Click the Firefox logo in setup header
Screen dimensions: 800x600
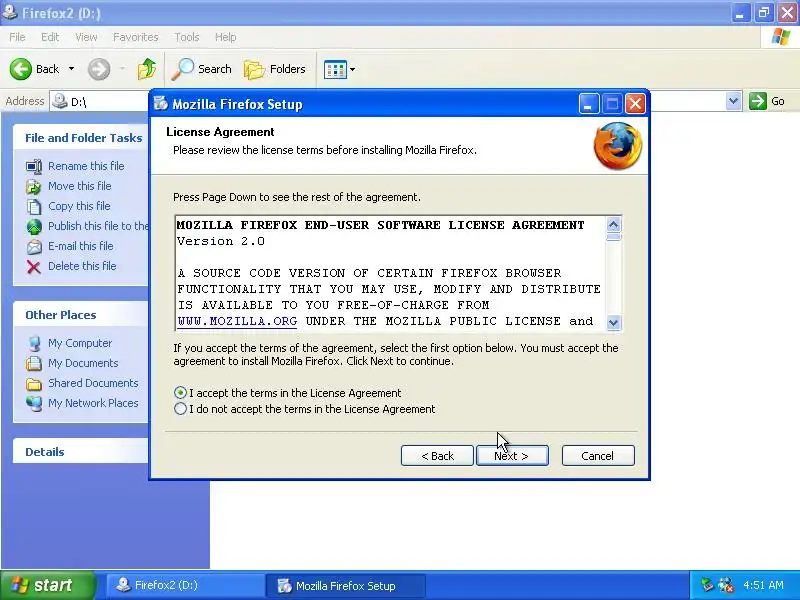618,146
